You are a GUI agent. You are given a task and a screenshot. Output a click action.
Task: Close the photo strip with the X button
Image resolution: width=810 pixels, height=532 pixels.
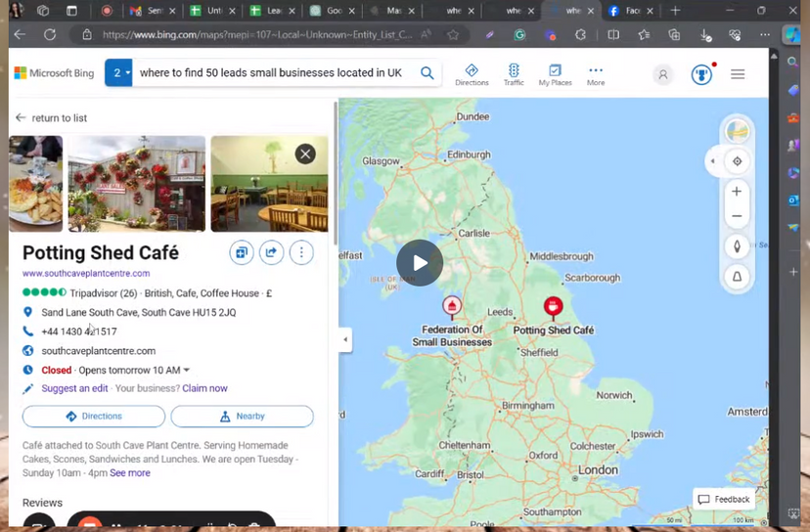(x=305, y=154)
